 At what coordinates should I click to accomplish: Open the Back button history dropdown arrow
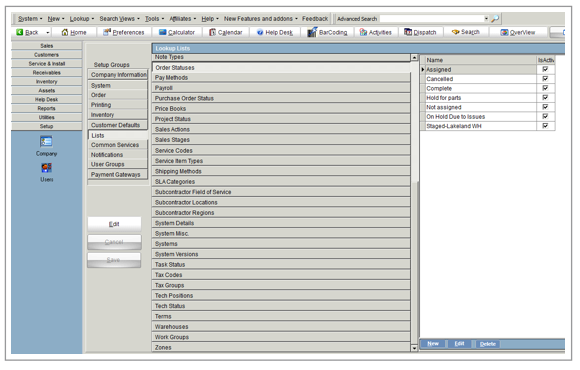48,33
